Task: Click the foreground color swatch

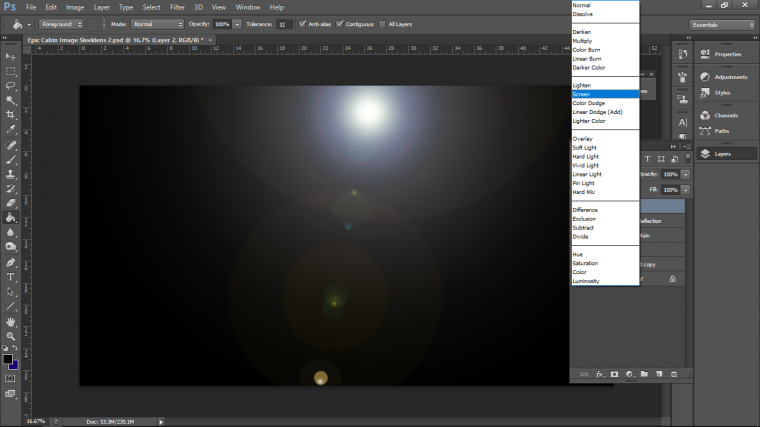Action: [x=7, y=359]
